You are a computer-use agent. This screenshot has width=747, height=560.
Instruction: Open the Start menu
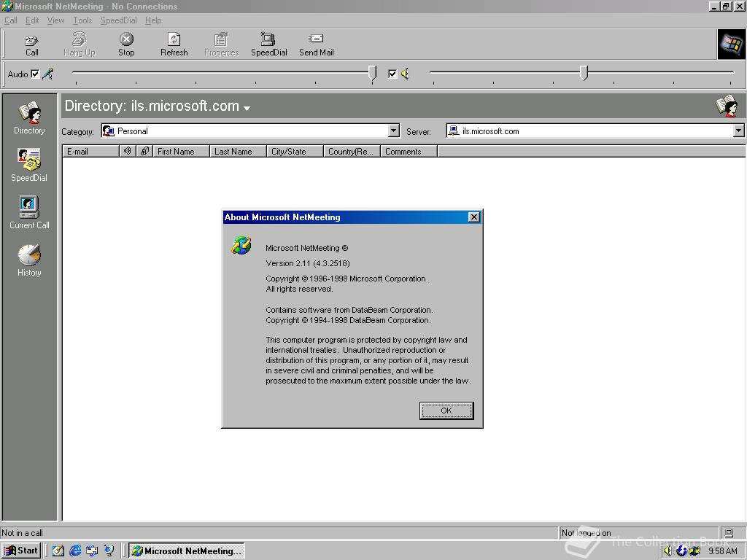(x=21, y=551)
